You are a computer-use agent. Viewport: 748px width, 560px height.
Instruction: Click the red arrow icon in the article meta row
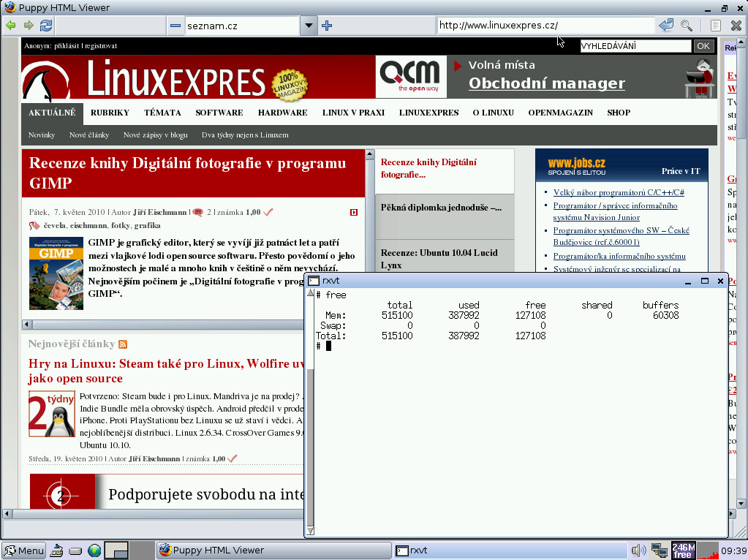(353, 212)
